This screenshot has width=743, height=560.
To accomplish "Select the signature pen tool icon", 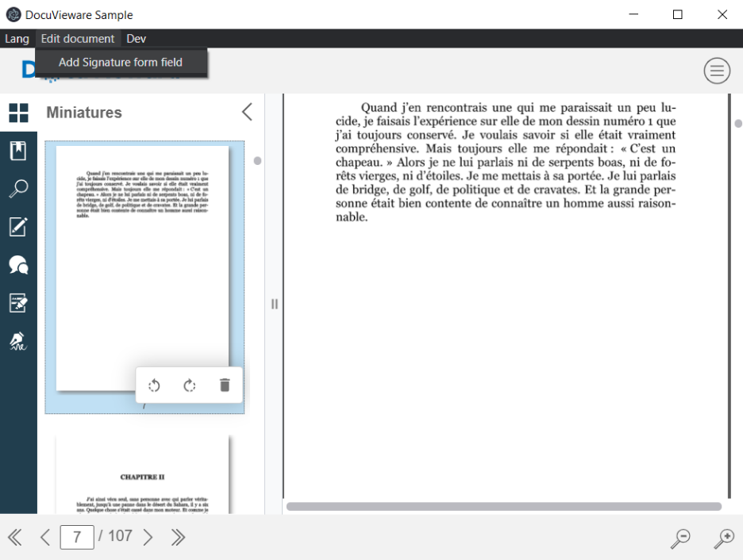I will [17, 341].
